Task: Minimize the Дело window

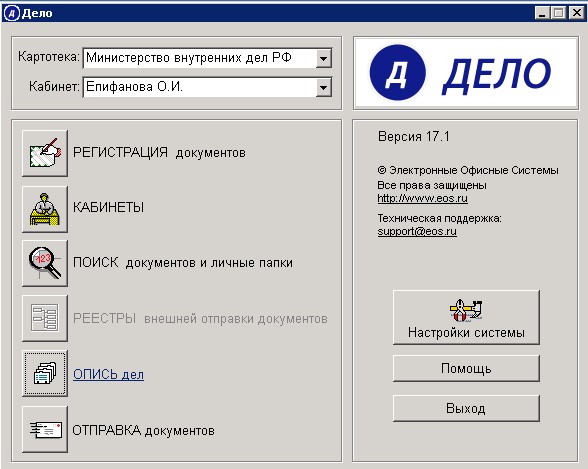Action: coord(542,13)
